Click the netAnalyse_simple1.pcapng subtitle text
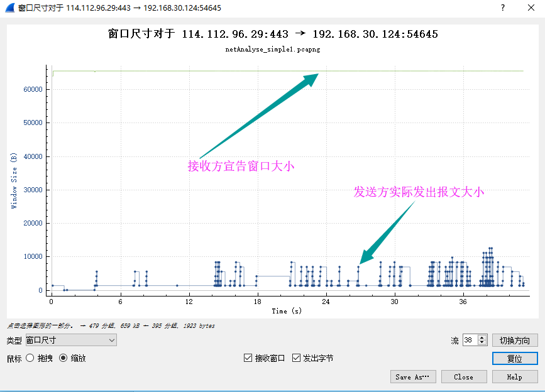The image size is (545, 392). pos(273,49)
